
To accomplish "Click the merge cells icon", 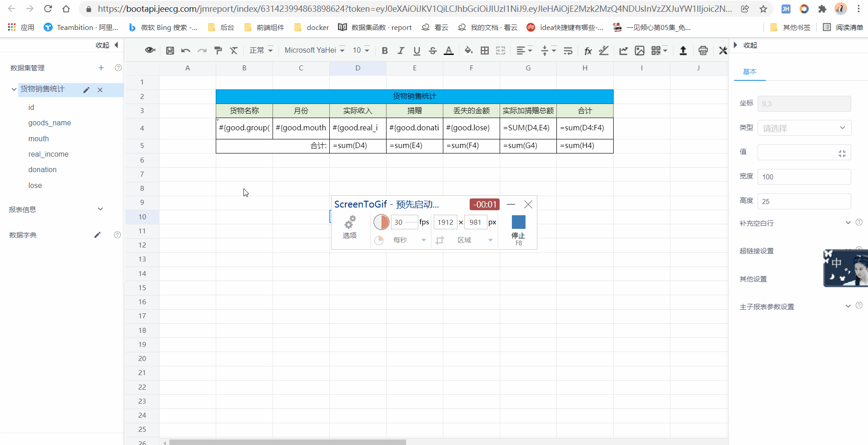I will tap(501, 50).
